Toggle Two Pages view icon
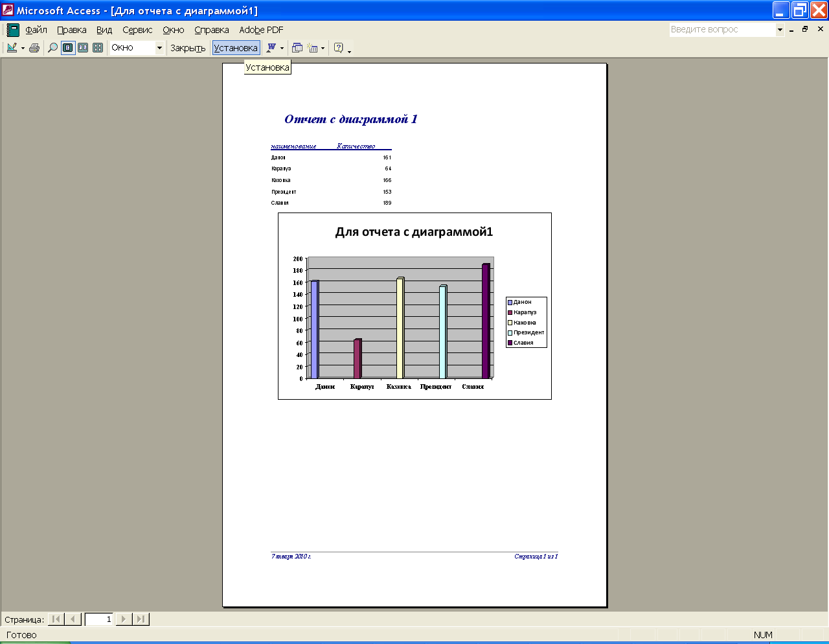The image size is (829, 644). 83,48
